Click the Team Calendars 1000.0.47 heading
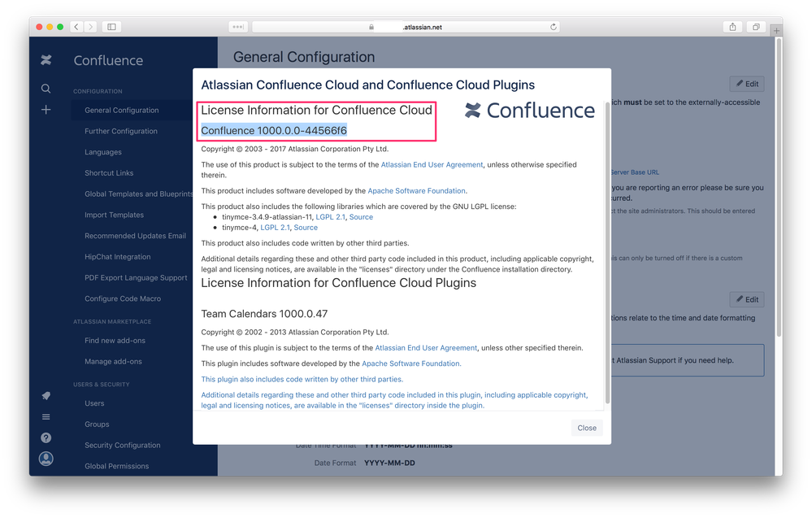Image resolution: width=812 pixels, height=518 pixels. (264, 314)
